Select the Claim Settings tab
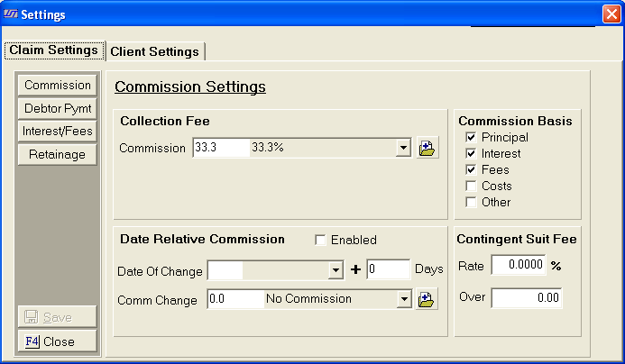Viewport: 625px width, 364px height. [53, 50]
